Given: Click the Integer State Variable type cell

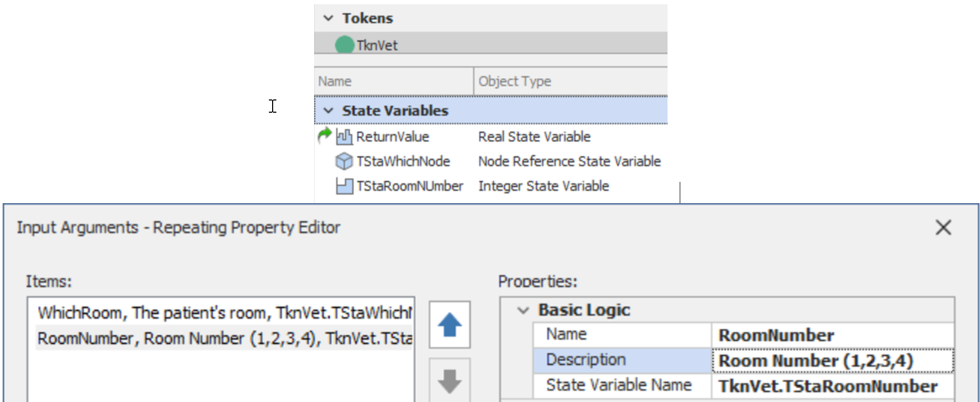Looking at the screenshot, I should pyautogui.click(x=544, y=186).
